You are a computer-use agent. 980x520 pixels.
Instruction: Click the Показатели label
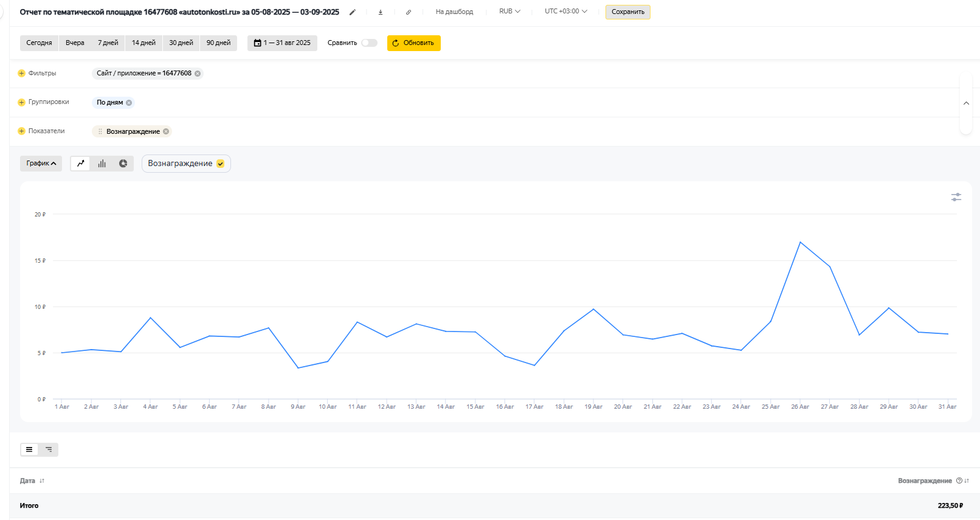(46, 131)
